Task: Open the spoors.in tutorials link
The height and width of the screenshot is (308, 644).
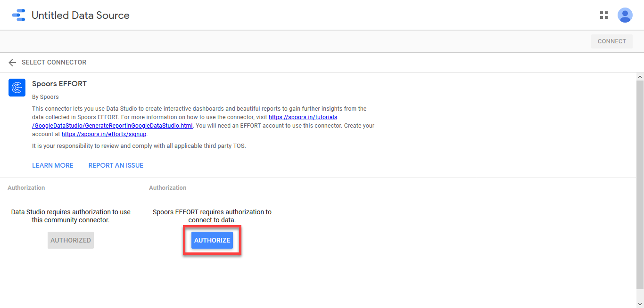Action: point(303,117)
